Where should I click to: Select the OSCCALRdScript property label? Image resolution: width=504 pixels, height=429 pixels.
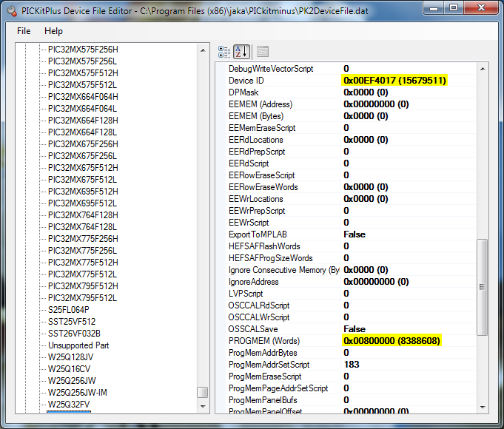(x=259, y=305)
